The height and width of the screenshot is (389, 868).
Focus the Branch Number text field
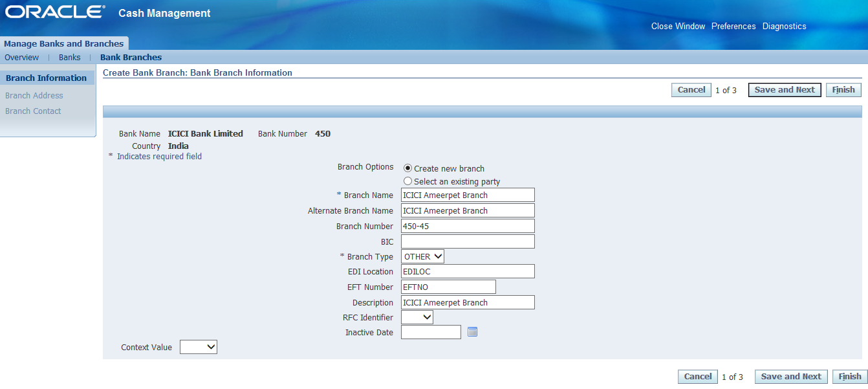[x=468, y=226]
